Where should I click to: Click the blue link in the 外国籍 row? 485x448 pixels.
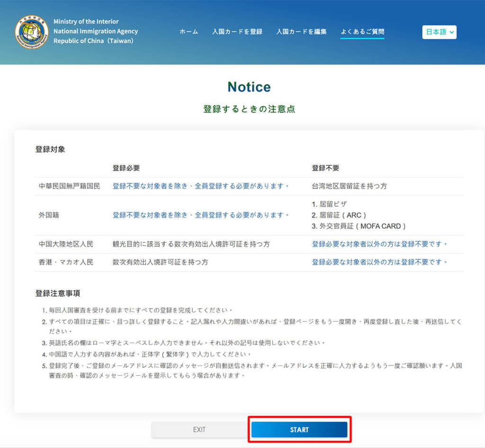tap(201, 215)
